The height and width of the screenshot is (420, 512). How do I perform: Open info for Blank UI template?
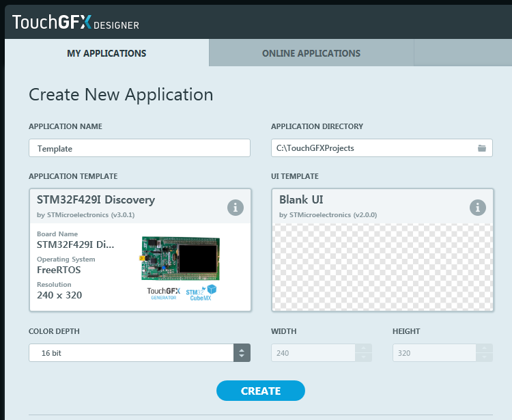[x=478, y=208]
